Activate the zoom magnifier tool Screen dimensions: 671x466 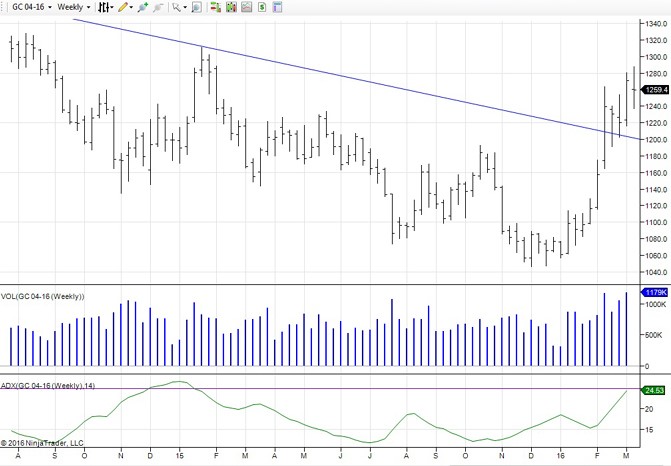tap(196, 7)
